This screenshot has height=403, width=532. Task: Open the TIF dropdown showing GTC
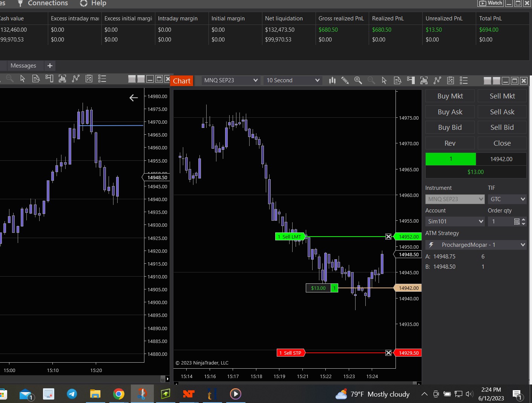pos(507,199)
